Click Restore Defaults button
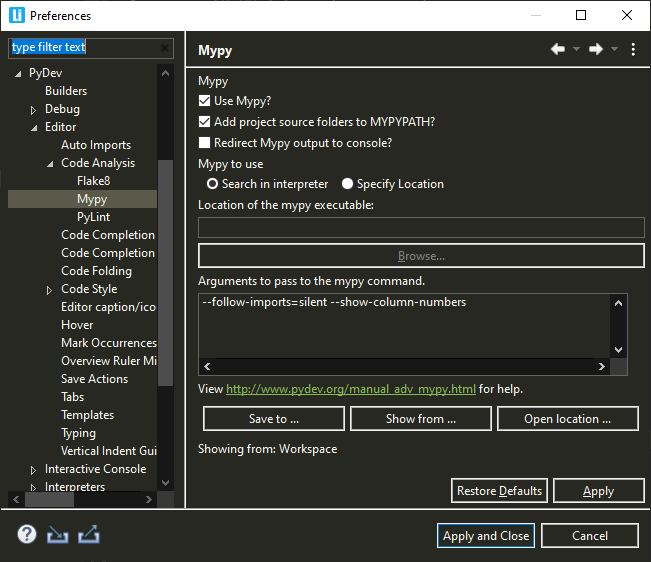The width and height of the screenshot is (651, 562). pyautogui.click(x=499, y=491)
